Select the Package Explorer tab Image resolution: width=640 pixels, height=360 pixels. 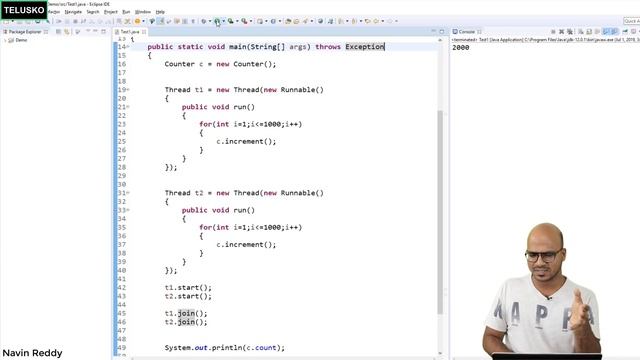tap(24, 31)
